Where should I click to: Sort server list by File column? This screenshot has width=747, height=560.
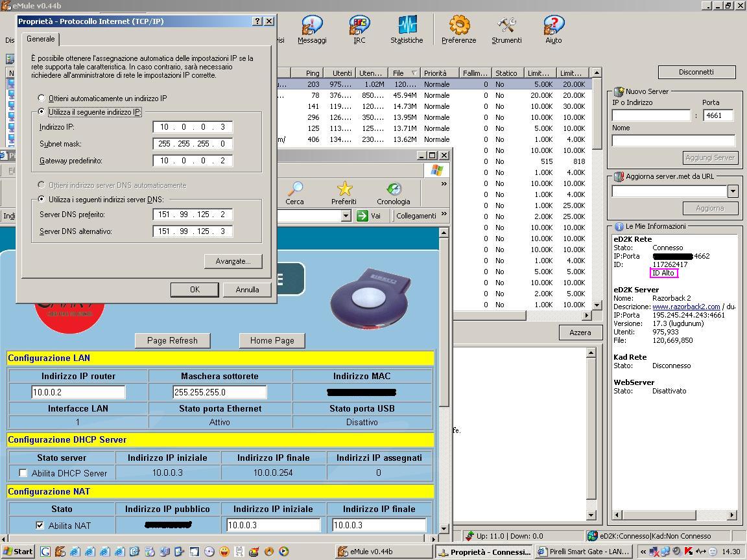[x=403, y=73]
